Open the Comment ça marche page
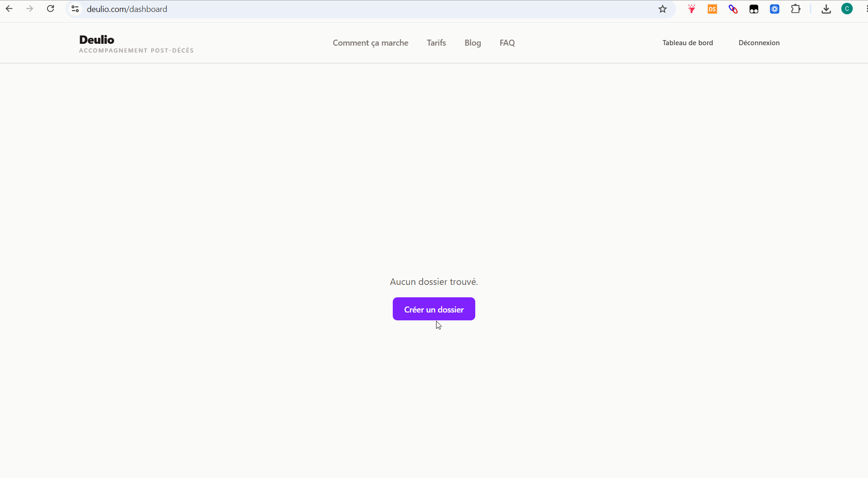The height and width of the screenshot is (478, 868). pyautogui.click(x=371, y=43)
